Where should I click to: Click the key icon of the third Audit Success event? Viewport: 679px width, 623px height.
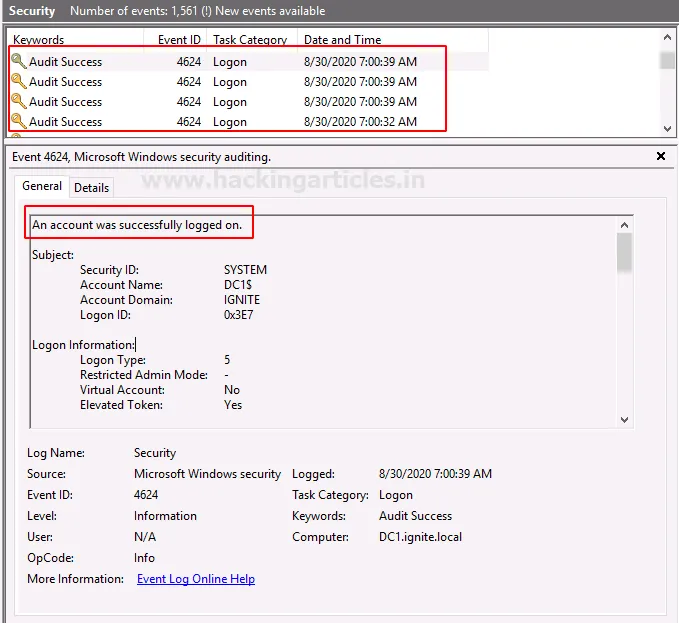(x=18, y=101)
